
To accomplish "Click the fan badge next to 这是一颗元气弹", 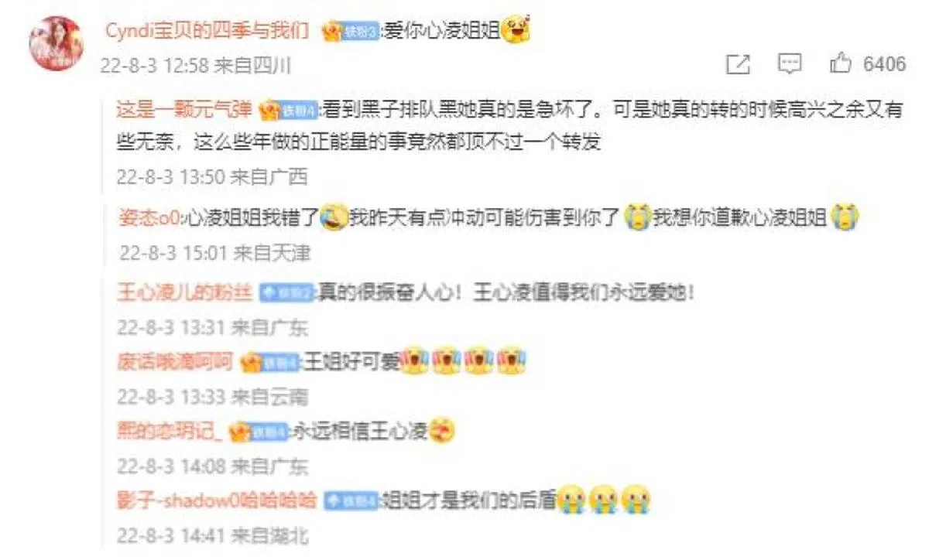I will pyautogui.click(x=288, y=110).
